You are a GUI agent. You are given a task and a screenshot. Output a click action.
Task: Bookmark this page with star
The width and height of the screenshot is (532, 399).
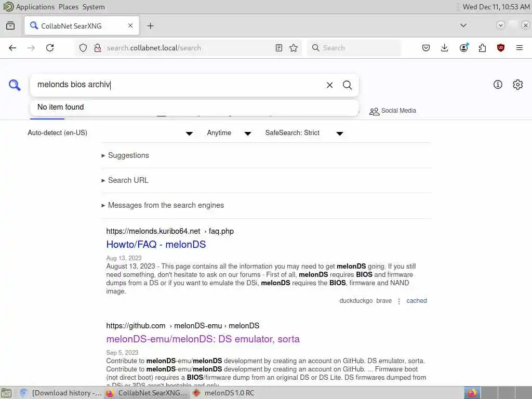[294, 48]
